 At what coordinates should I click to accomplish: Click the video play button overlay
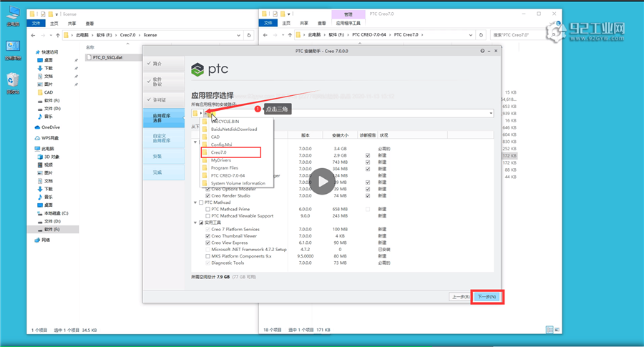click(322, 182)
